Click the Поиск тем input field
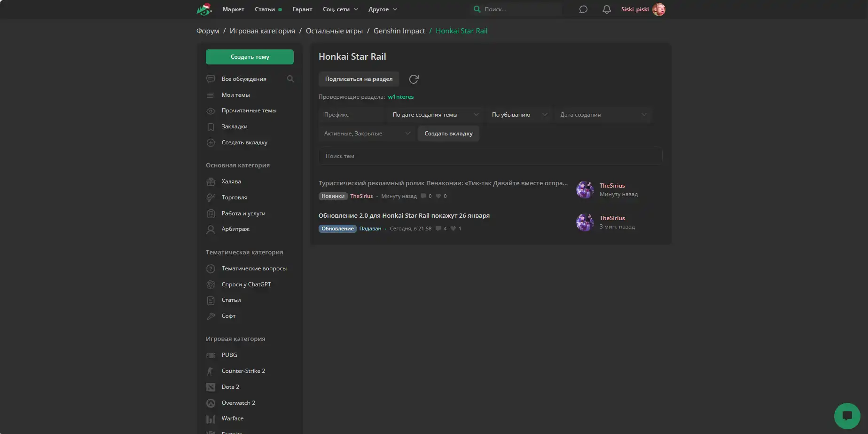868x434 pixels. [490, 156]
